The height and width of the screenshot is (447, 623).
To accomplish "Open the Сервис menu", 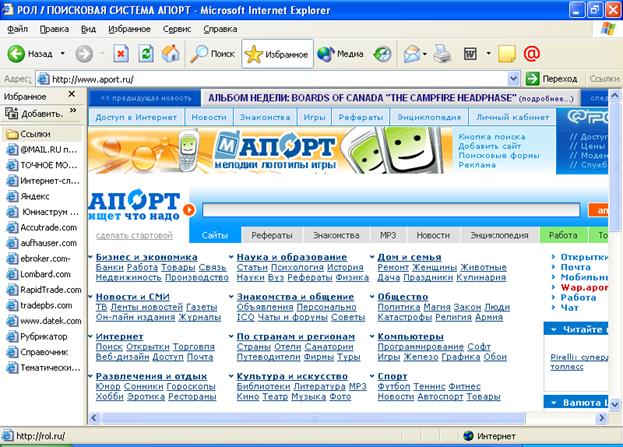I will (177, 29).
